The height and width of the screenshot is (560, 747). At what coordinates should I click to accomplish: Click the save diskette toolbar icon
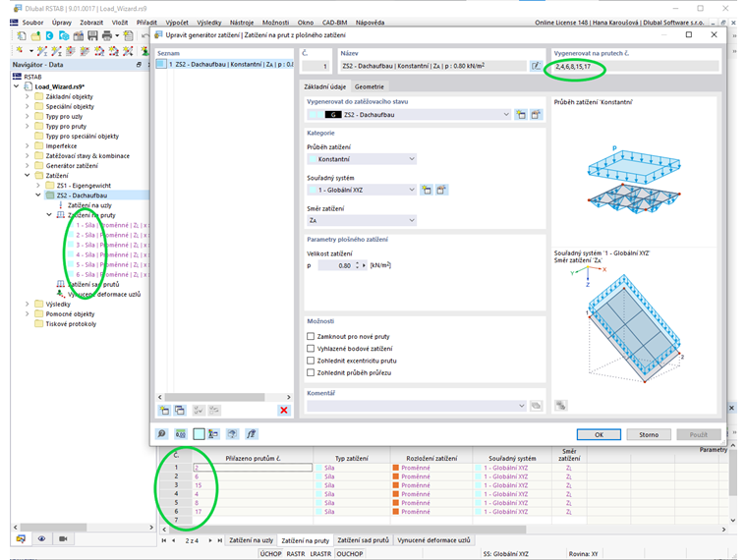tap(92, 35)
